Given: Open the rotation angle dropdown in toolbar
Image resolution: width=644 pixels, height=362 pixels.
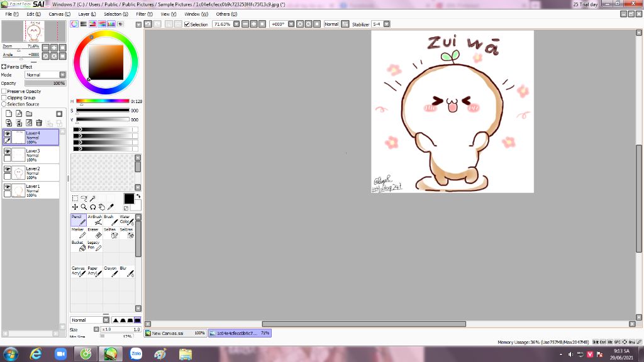Looking at the screenshot, I should pos(291,25).
